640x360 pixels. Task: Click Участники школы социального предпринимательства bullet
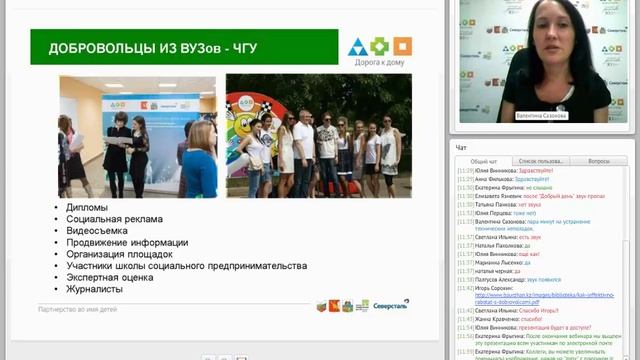187,266
